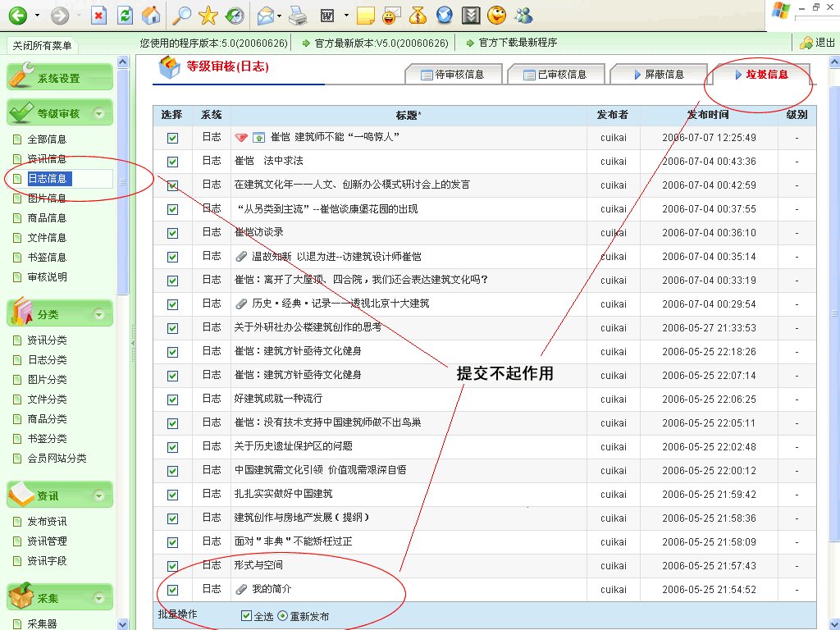The height and width of the screenshot is (630, 840).
Task: Open Favorites via the star icon
Action: click(x=208, y=15)
